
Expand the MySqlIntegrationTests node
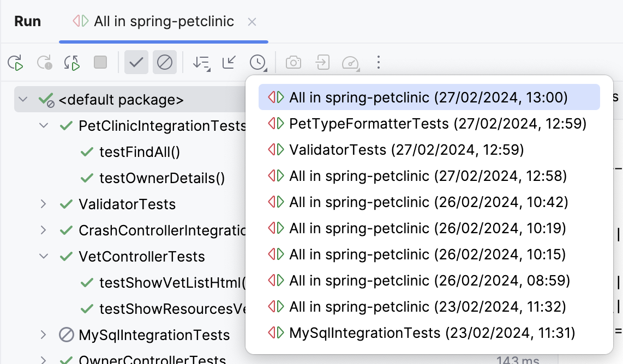pos(43,335)
